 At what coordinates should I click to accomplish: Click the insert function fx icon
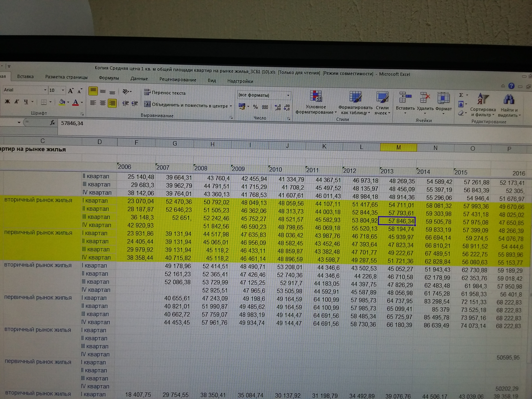tap(53, 123)
